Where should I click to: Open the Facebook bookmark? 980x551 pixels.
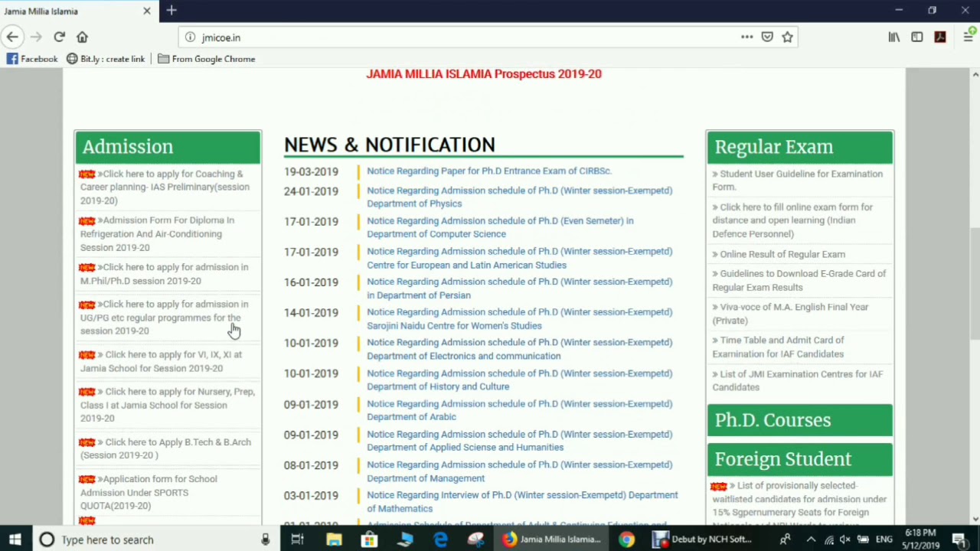pos(32,59)
